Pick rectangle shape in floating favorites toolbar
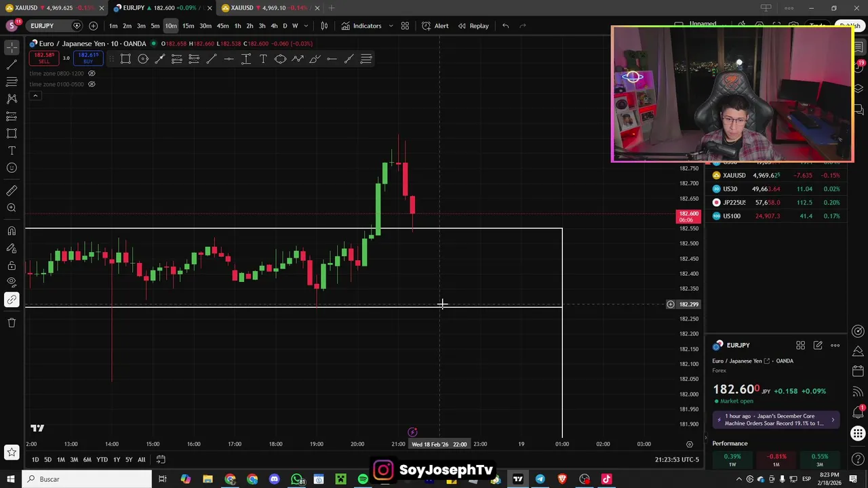Screen dimensions: 868x488 (125, 59)
